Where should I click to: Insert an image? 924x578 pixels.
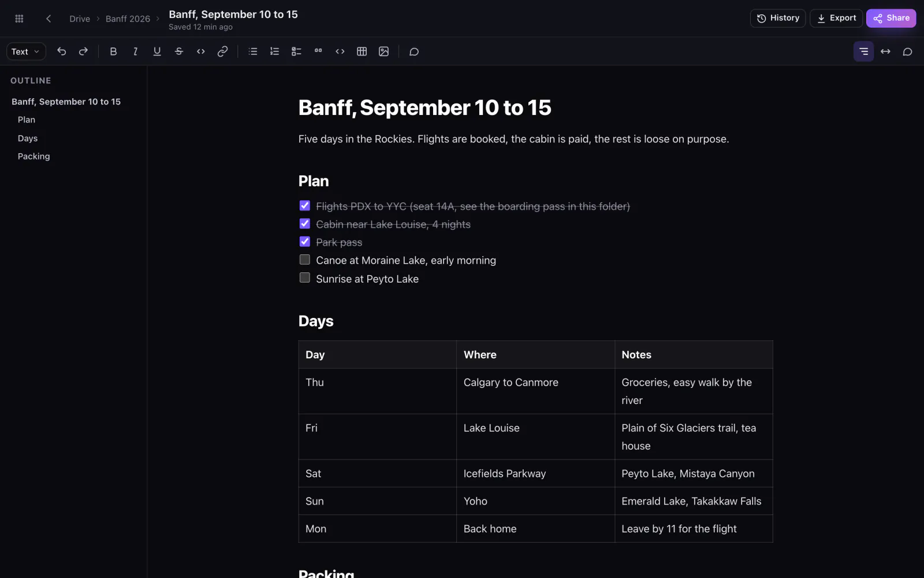[383, 51]
